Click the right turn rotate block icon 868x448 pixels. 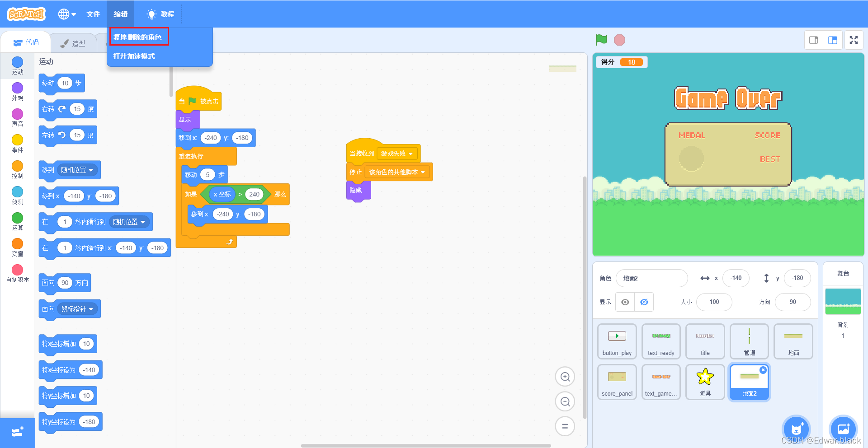[x=62, y=109]
